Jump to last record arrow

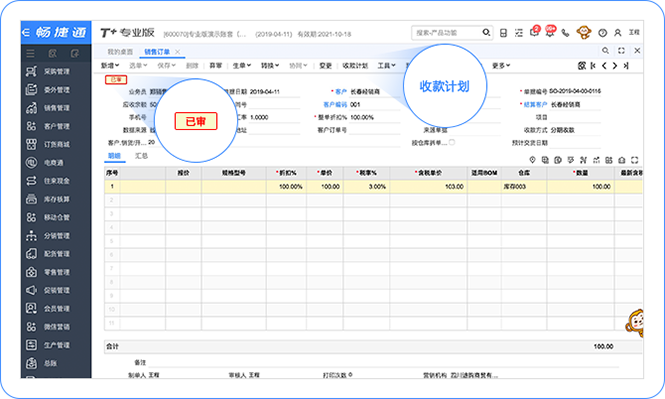click(x=626, y=65)
